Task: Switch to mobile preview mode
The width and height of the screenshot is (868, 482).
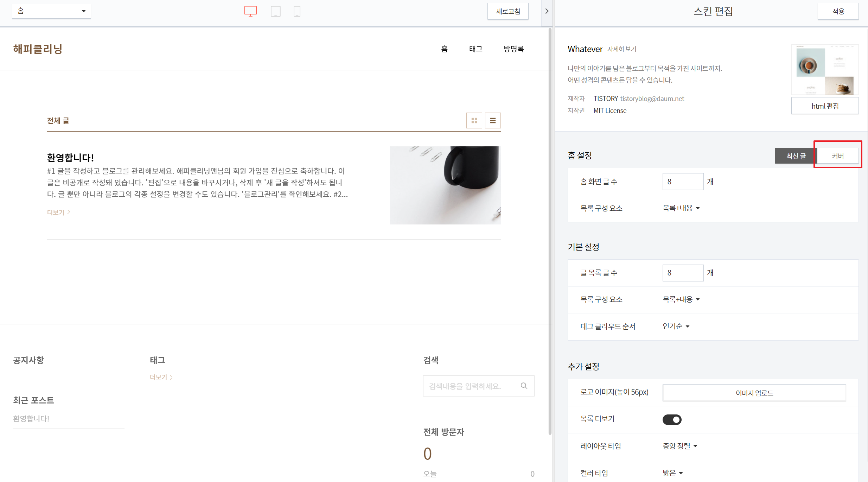Action: click(x=297, y=11)
